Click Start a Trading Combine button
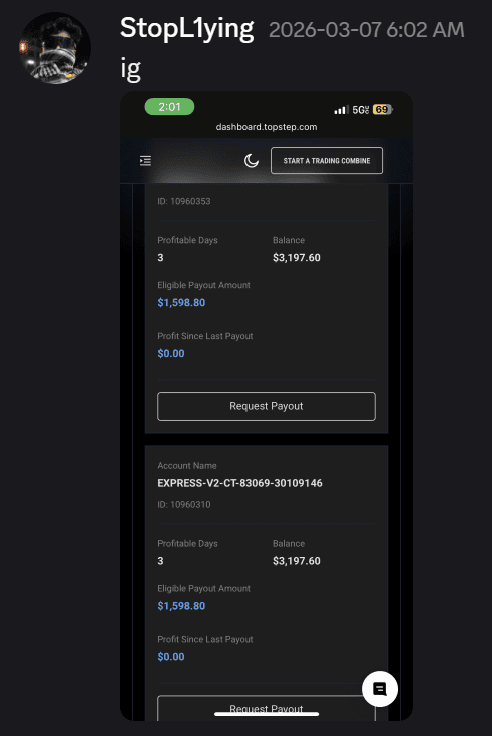 tap(327, 161)
